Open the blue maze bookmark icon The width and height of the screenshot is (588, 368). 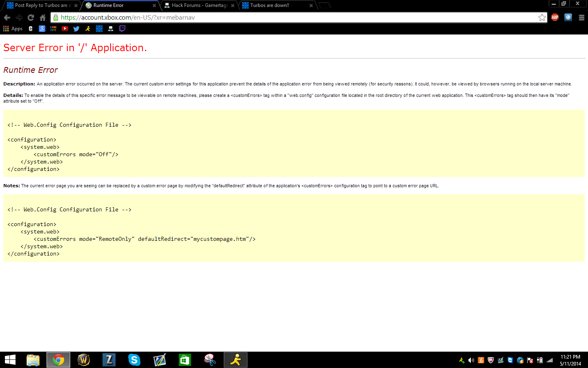coord(99,29)
